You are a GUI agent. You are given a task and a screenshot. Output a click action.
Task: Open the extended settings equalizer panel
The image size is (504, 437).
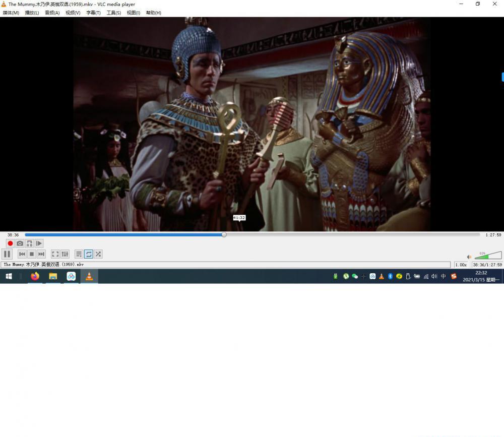pos(65,254)
